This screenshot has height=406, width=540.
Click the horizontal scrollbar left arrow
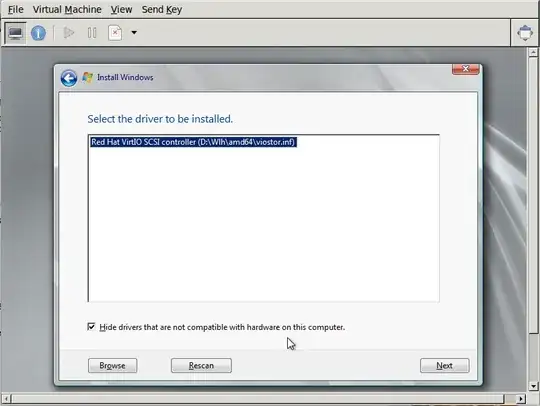pyautogui.click(x=6, y=399)
